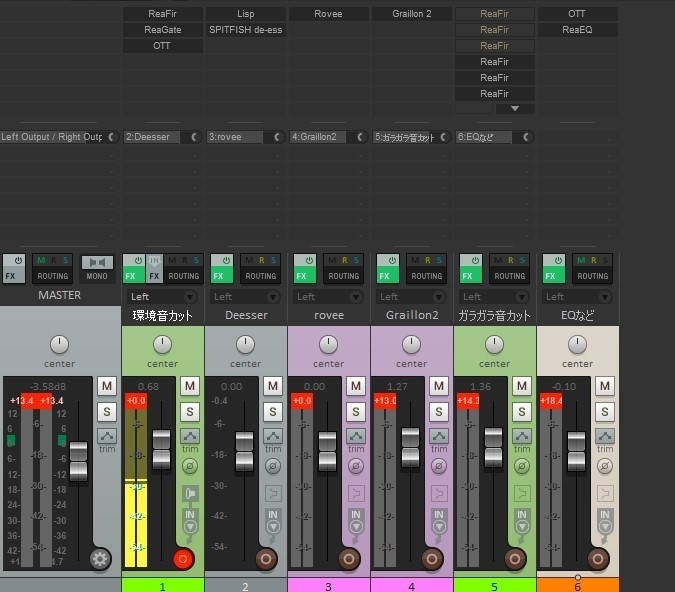The width and height of the screenshot is (675, 592).
Task: Mute the Master track
Action: coord(107,386)
